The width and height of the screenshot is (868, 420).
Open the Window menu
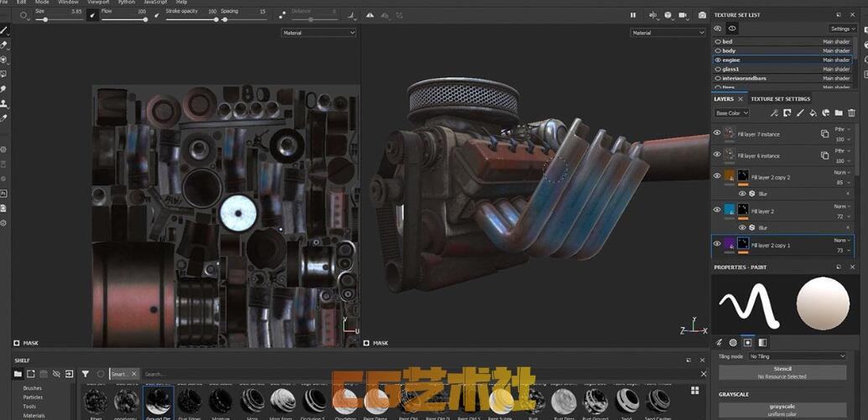[x=69, y=3]
